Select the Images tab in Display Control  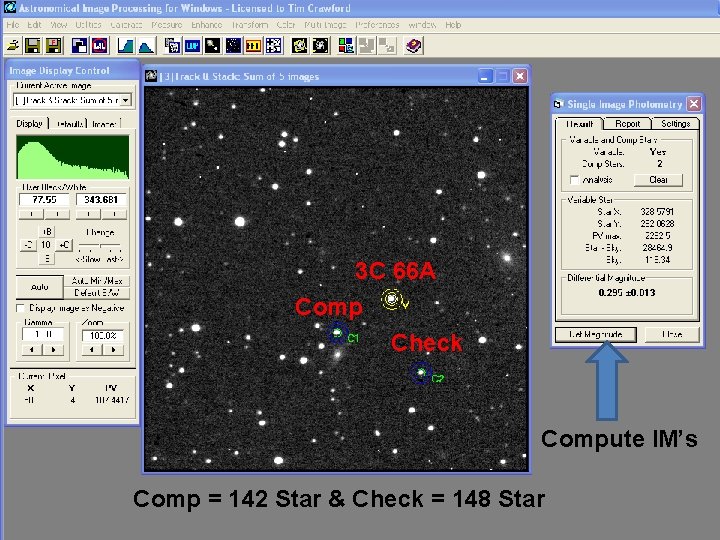click(104, 124)
